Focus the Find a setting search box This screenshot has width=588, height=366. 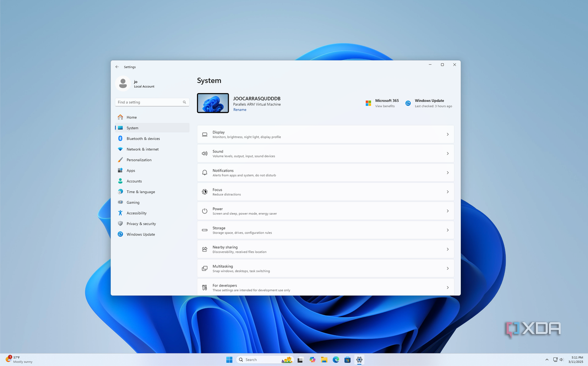point(152,102)
